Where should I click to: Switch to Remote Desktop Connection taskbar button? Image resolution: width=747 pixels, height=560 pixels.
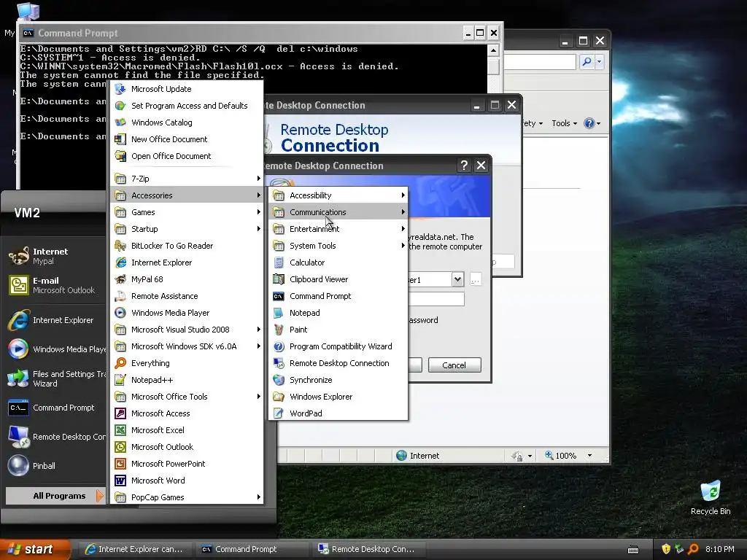point(368,549)
